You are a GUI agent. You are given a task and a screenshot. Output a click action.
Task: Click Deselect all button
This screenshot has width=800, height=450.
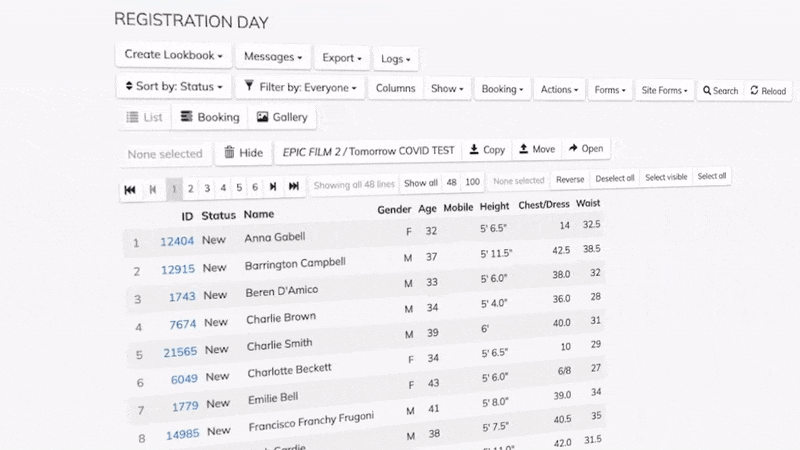614,178
